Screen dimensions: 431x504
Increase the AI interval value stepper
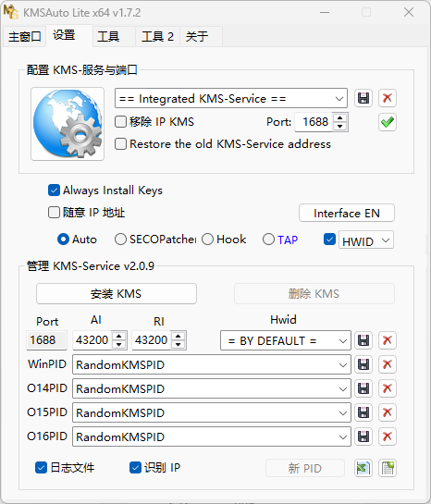pyautogui.click(x=119, y=337)
